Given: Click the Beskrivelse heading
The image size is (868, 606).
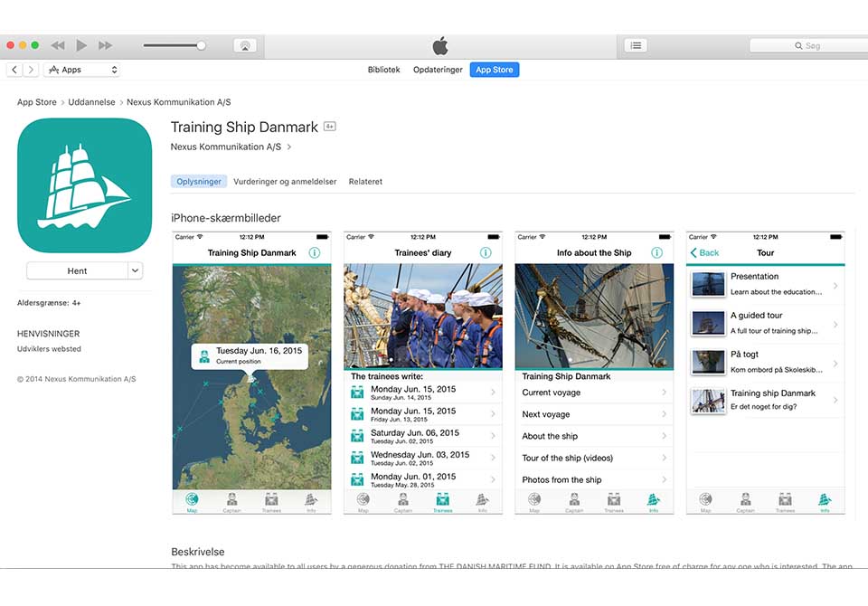Looking at the screenshot, I should click(198, 552).
